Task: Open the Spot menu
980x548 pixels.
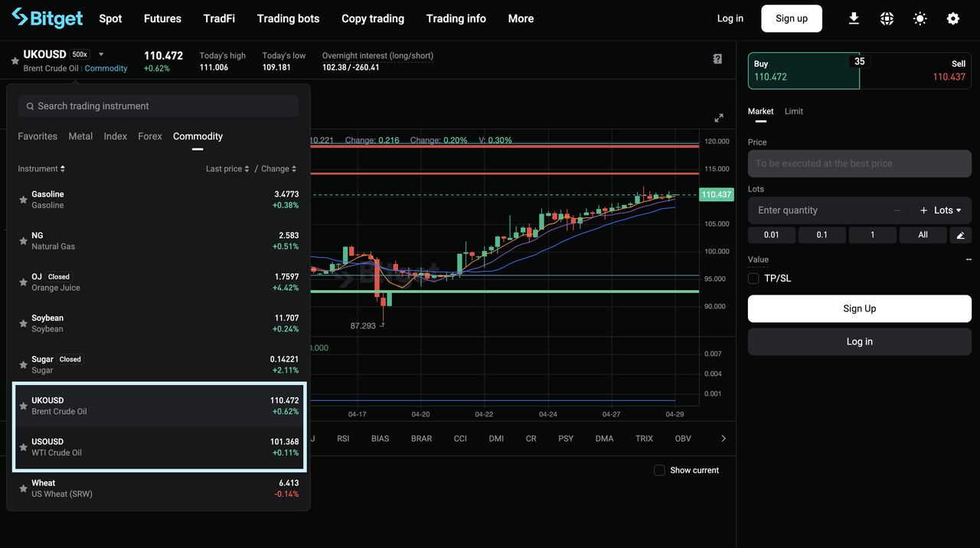Action: (x=110, y=18)
